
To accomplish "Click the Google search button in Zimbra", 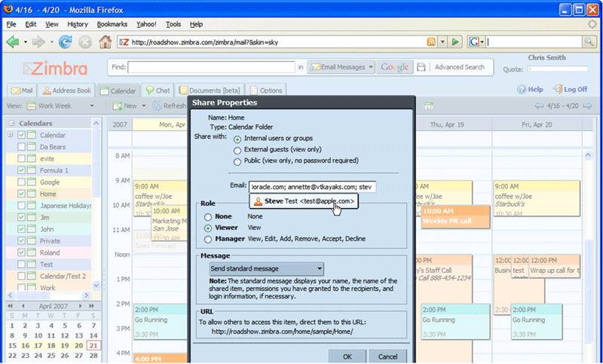I will click(x=394, y=67).
